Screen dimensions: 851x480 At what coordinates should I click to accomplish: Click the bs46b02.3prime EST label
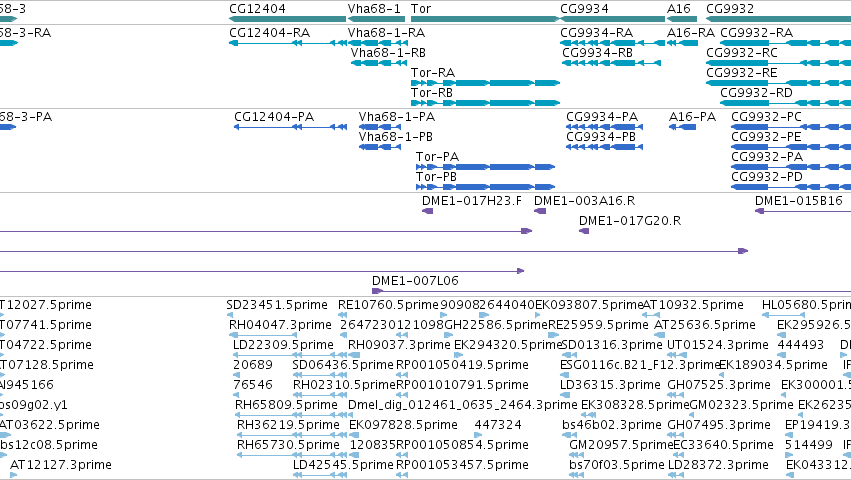[x=612, y=425]
